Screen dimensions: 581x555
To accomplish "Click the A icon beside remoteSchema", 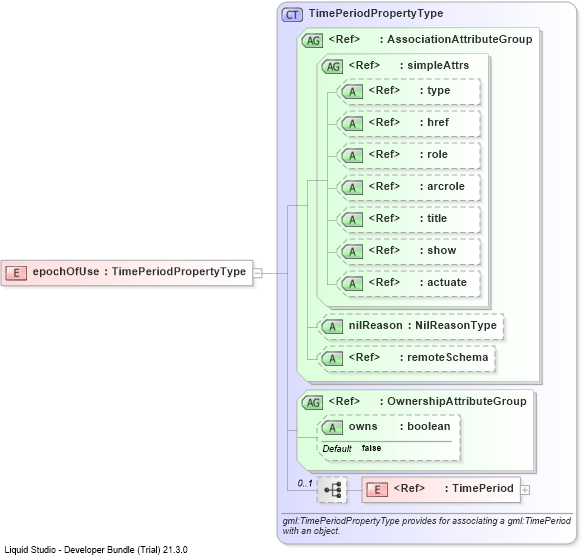I will click(332, 359).
